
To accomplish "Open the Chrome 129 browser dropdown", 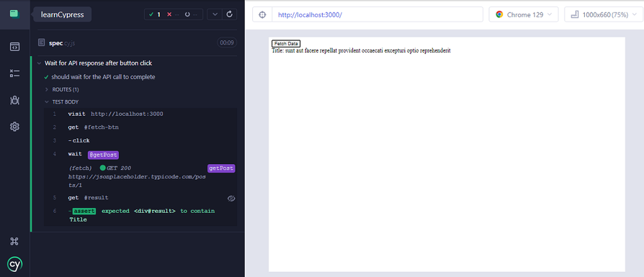I will tap(524, 14).
